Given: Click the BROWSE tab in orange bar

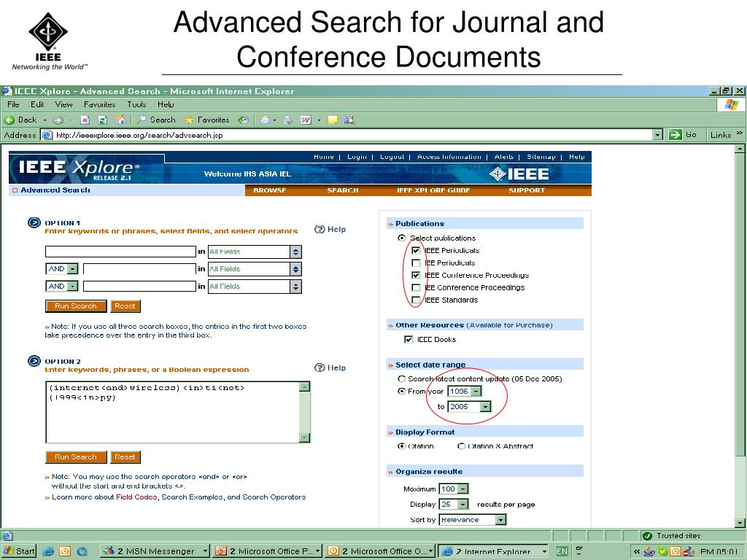Looking at the screenshot, I should 270,190.
